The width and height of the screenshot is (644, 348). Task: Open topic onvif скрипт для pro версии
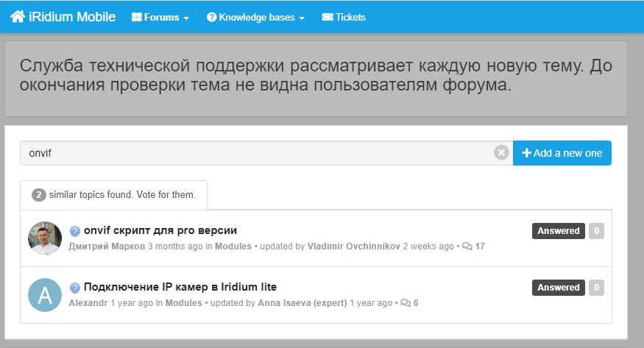pos(160,230)
